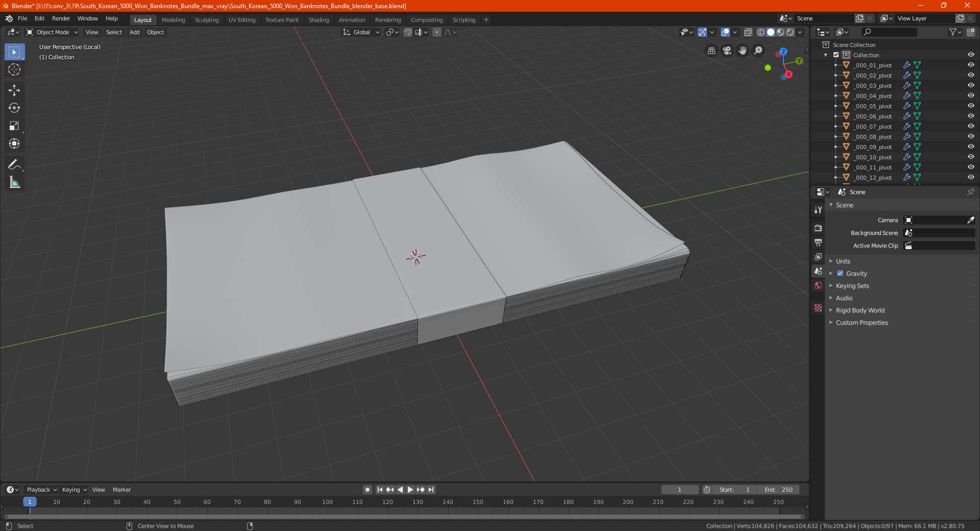Click the timeline Marker menu
The width and height of the screenshot is (980, 531).
121,490
